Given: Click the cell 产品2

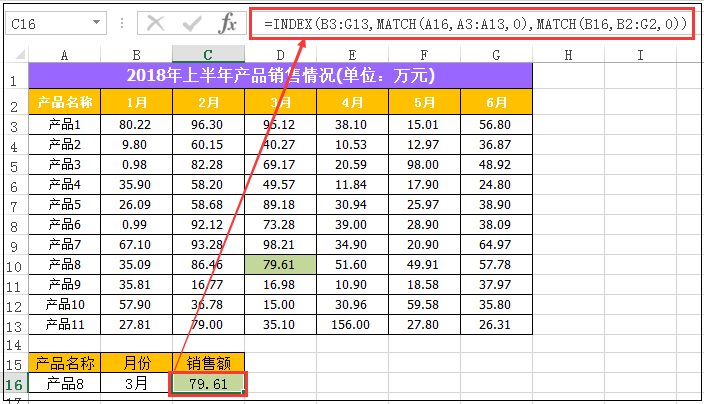Looking at the screenshot, I should pyautogui.click(x=65, y=145).
